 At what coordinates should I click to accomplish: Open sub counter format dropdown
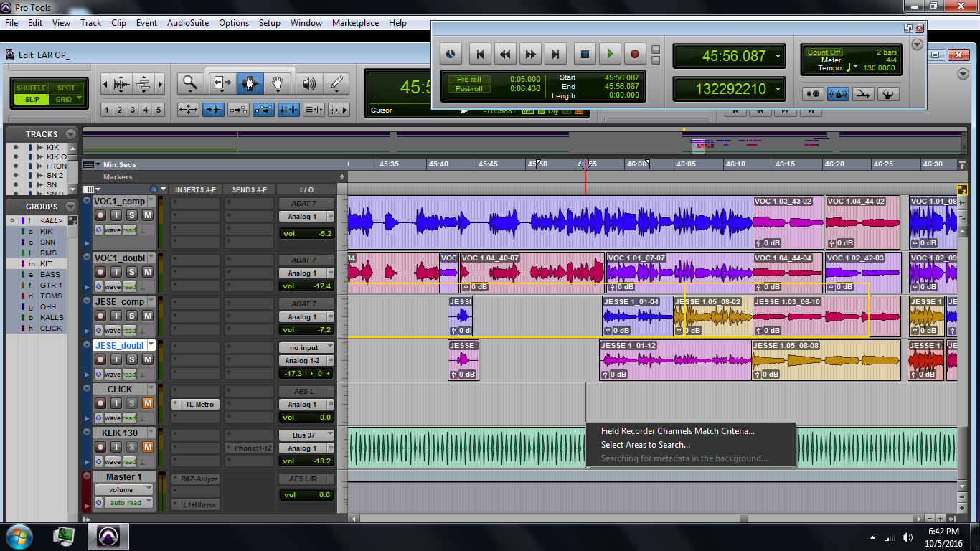(x=778, y=90)
